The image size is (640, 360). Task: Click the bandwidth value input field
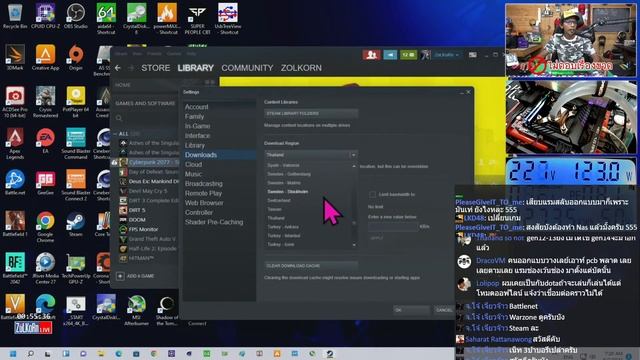pos(393,227)
